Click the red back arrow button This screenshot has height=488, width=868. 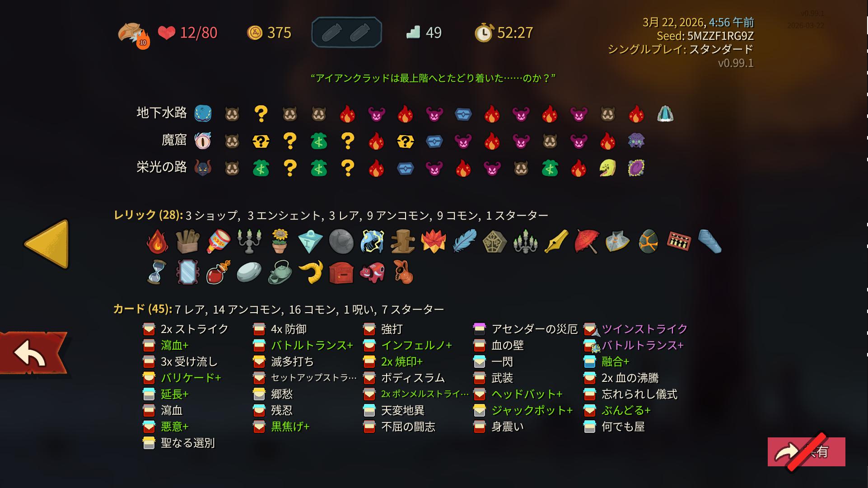(x=33, y=353)
